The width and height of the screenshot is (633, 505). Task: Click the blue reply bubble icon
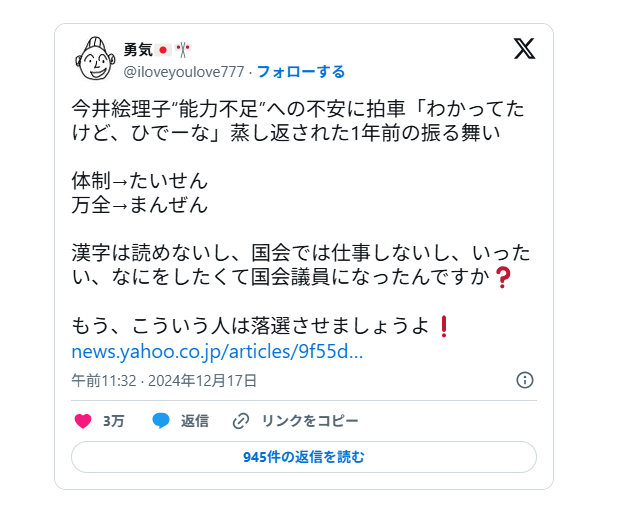[x=161, y=421]
